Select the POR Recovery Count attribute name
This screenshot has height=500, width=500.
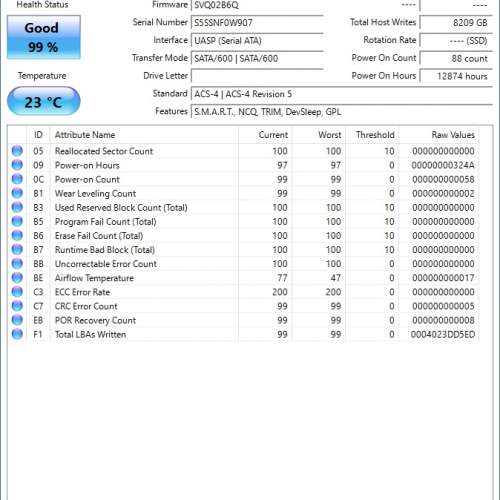coord(95,320)
